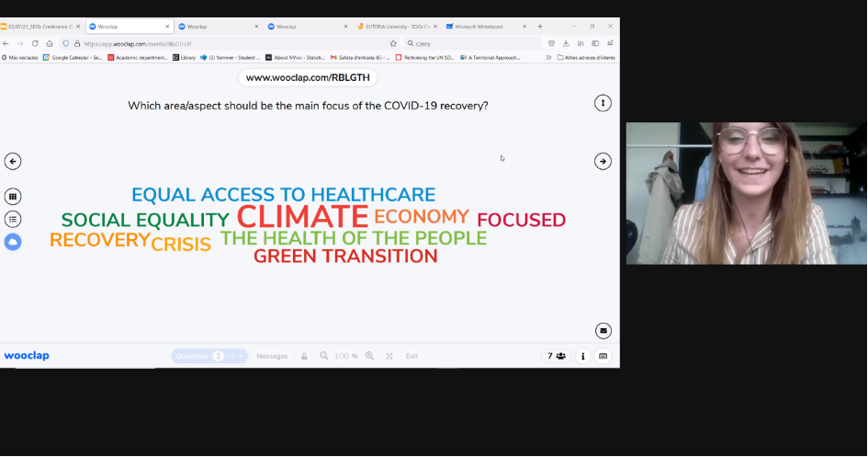Image resolution: width=868 pixels, height=457 pixels.
Task: Open the Google Calendar bookmark
Action: pos(73,57)
